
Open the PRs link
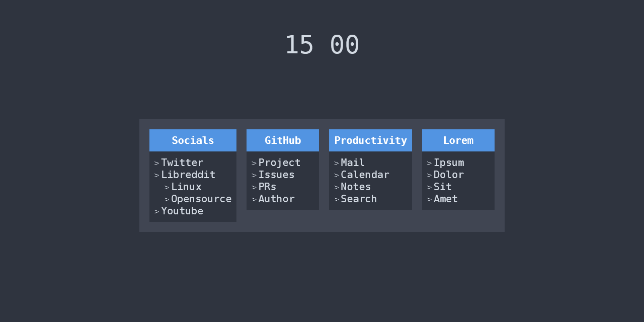(267, 187)
